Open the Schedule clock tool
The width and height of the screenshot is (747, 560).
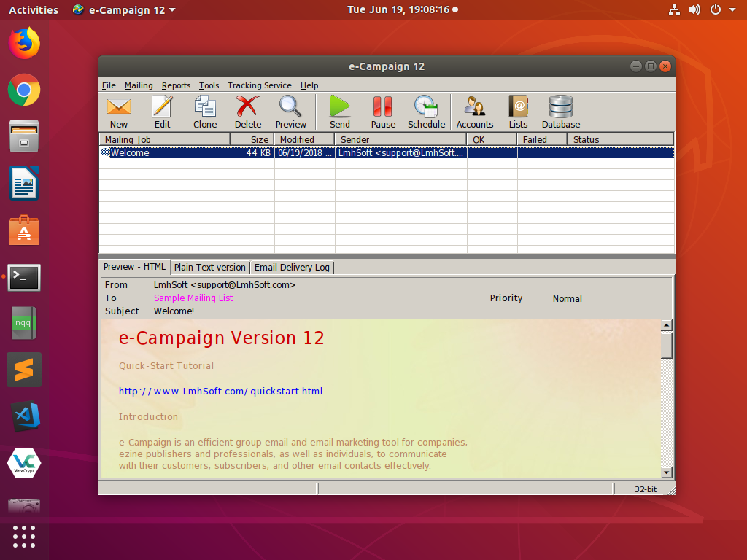(426, 112)
